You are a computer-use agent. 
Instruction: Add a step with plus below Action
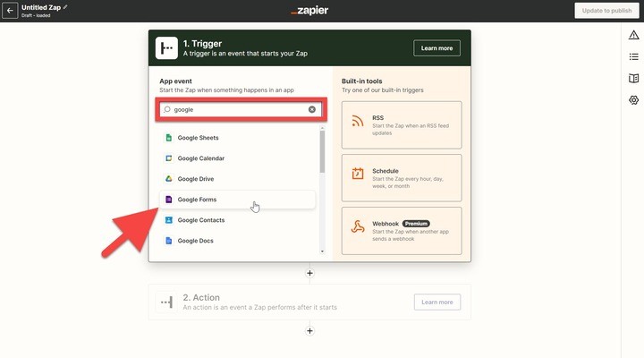coord(309,331)
